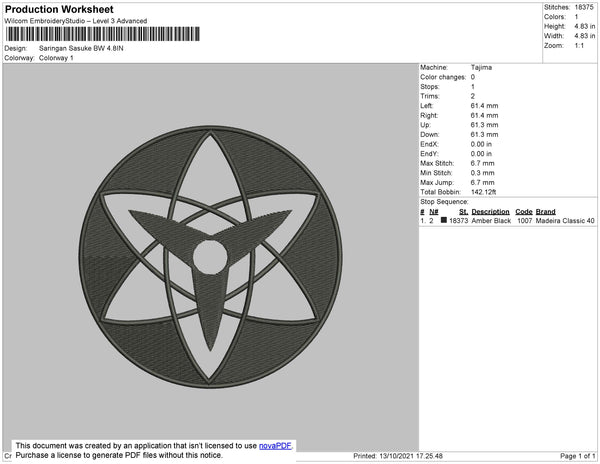Viewport: 600px width, 464px height.
Task: Select the Max Stitch value '6.7 mm'
Action: 483,163
